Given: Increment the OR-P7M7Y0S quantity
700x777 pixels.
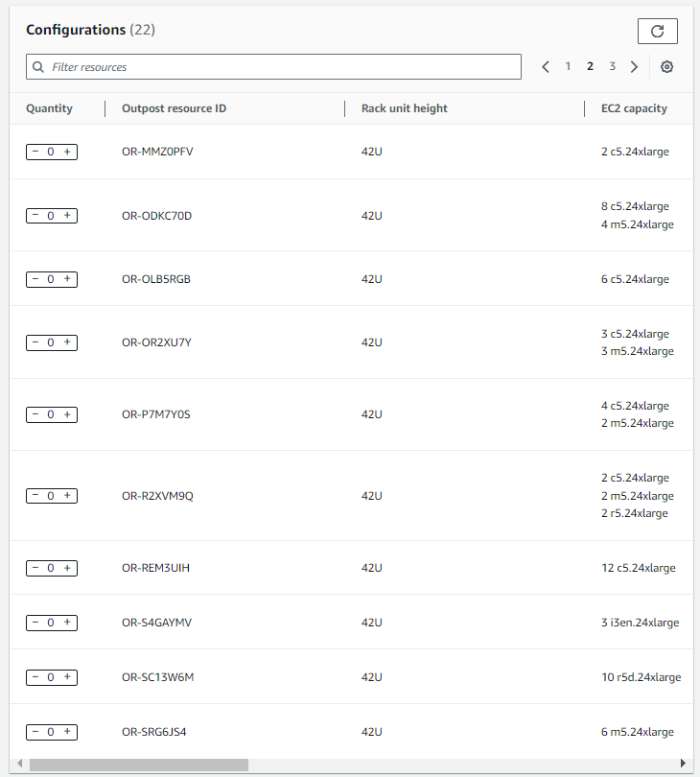Looking at the screenshot, I should [67, 414].
